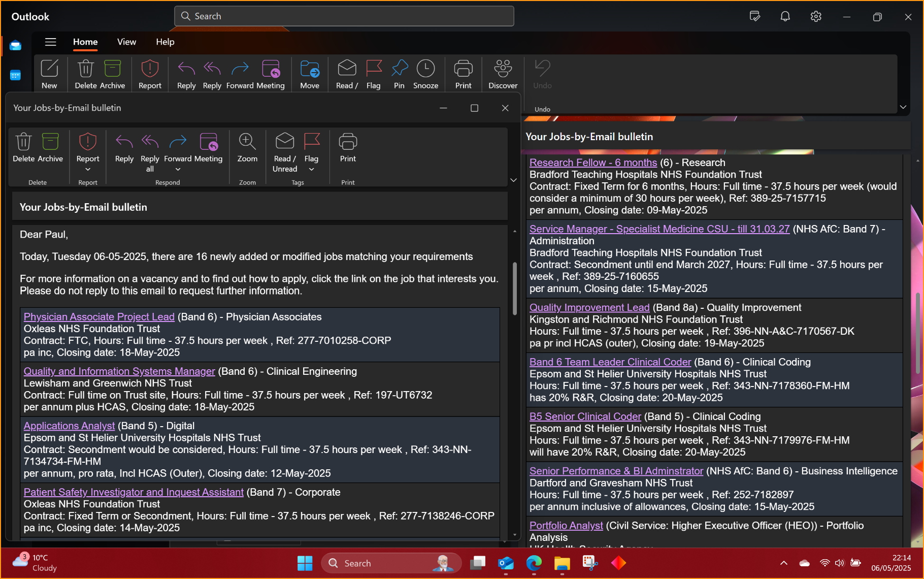Open the Outlook settings gear

pos(816,16)
